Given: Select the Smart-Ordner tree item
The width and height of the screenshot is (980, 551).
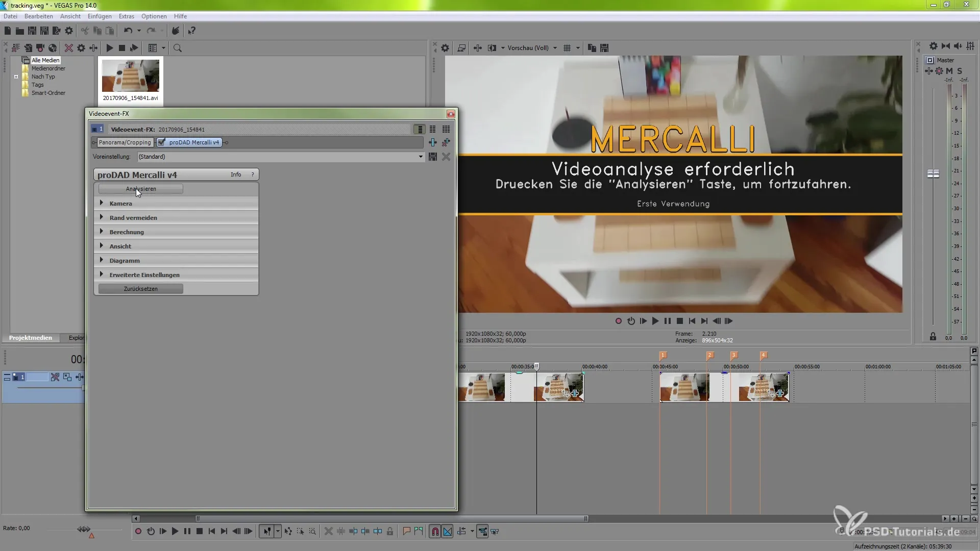Looking at the screenshot, I should tap(48, 93).
